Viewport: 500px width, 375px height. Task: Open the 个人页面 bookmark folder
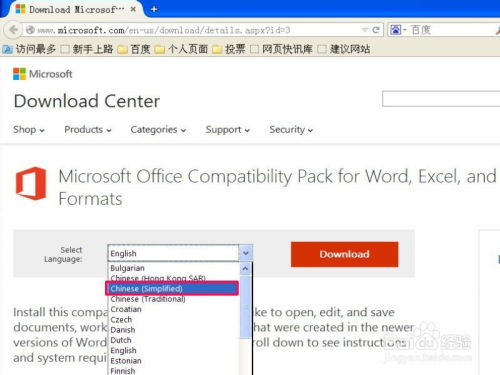tap(182, 49)
